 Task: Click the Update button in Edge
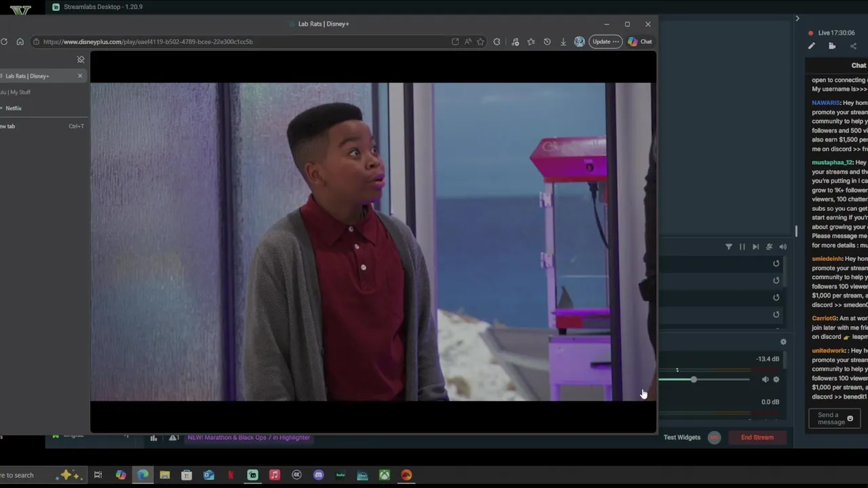pos(606,41)
